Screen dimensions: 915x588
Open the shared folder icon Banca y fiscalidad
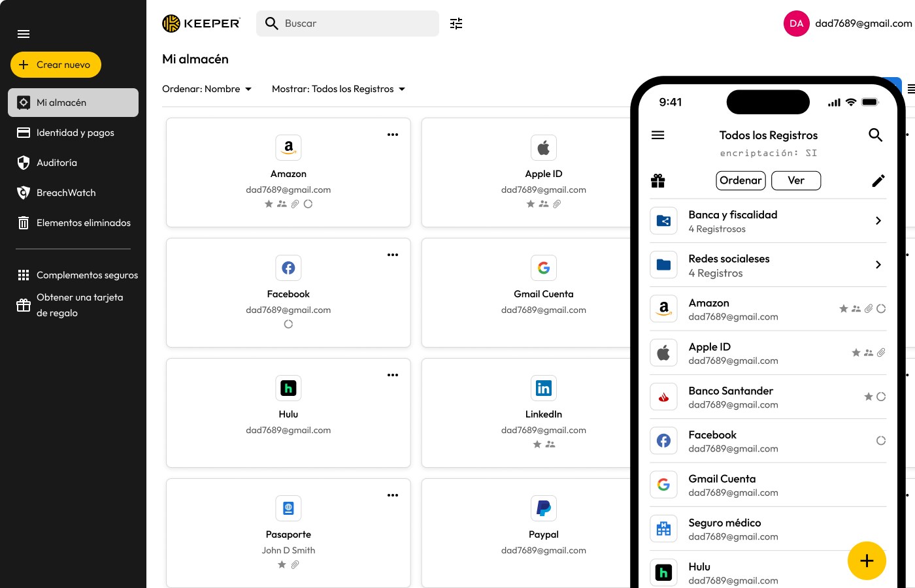pos(663,221)
